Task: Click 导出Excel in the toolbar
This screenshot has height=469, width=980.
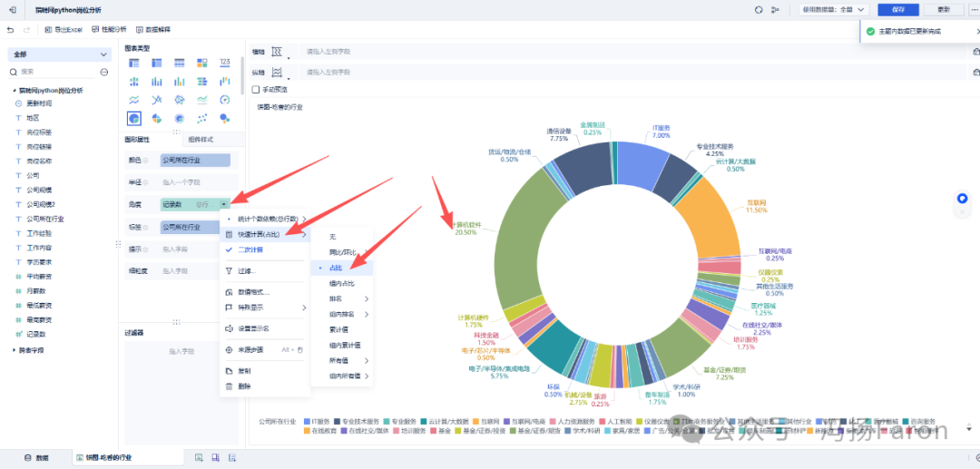Action: coord(64,29)
